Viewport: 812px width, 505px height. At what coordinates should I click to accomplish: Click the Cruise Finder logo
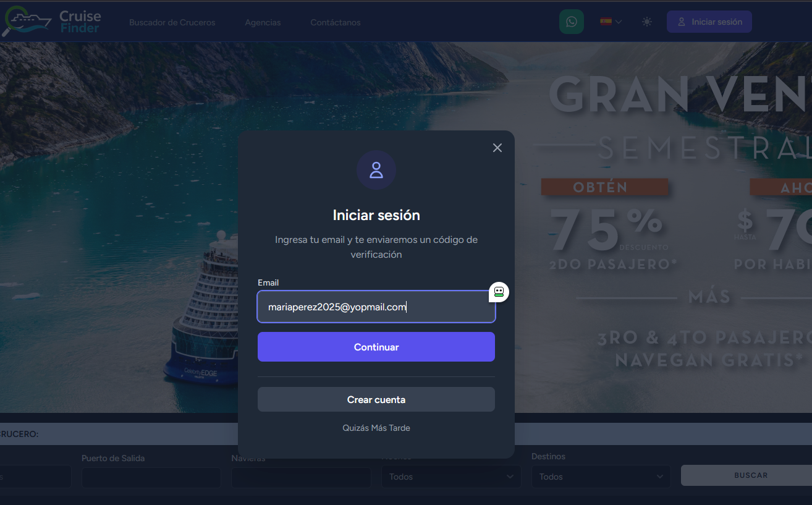[52, 22]
